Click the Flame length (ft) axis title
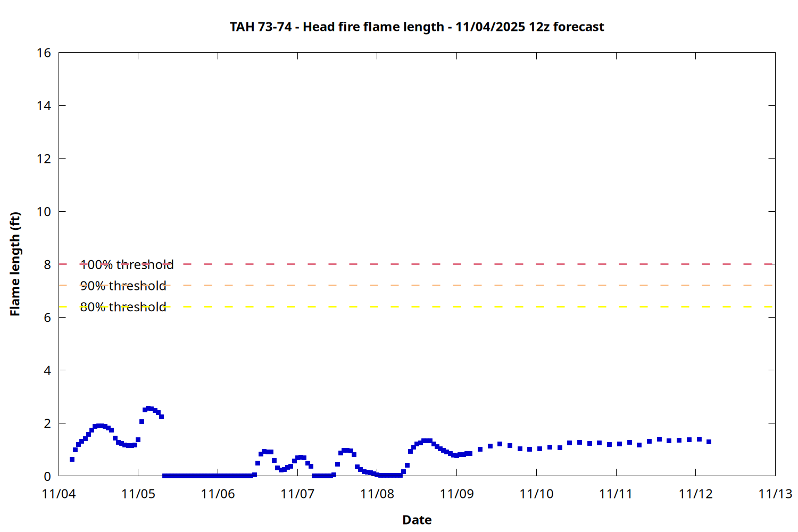Screen dimensions: 798x532 point(15,264)
